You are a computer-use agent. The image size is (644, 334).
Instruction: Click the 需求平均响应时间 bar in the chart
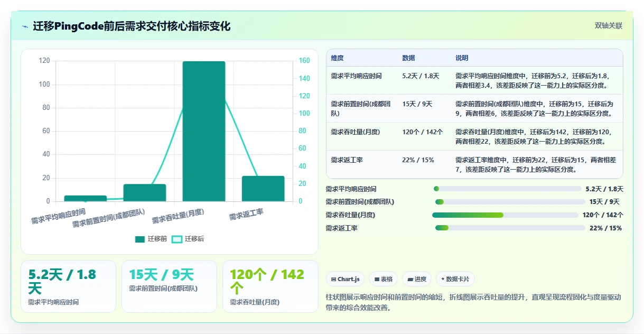pos(86,198)
